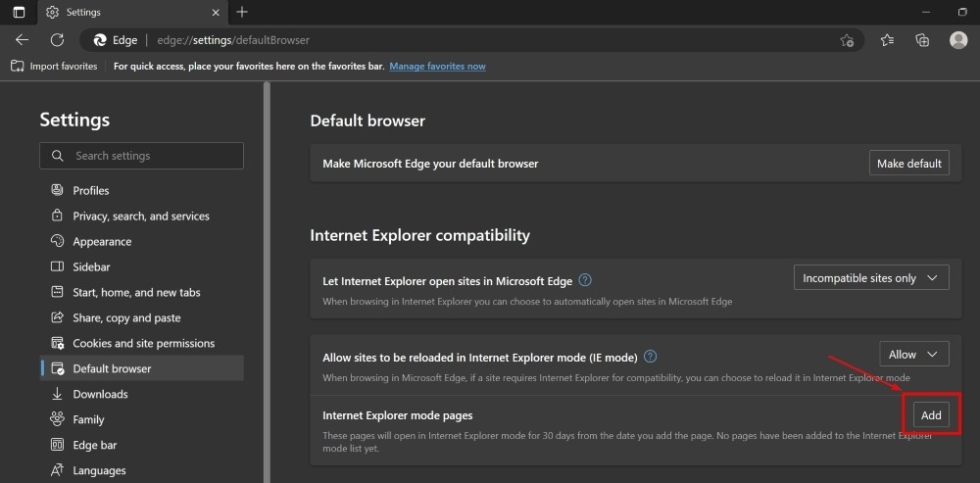Click the Downloads arrow icon
Screen dimensions: 980x483
[x=58, y=394]
